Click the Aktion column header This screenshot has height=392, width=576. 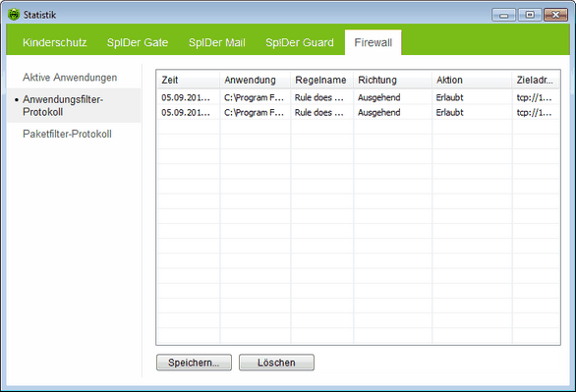[x=472, y=80]
